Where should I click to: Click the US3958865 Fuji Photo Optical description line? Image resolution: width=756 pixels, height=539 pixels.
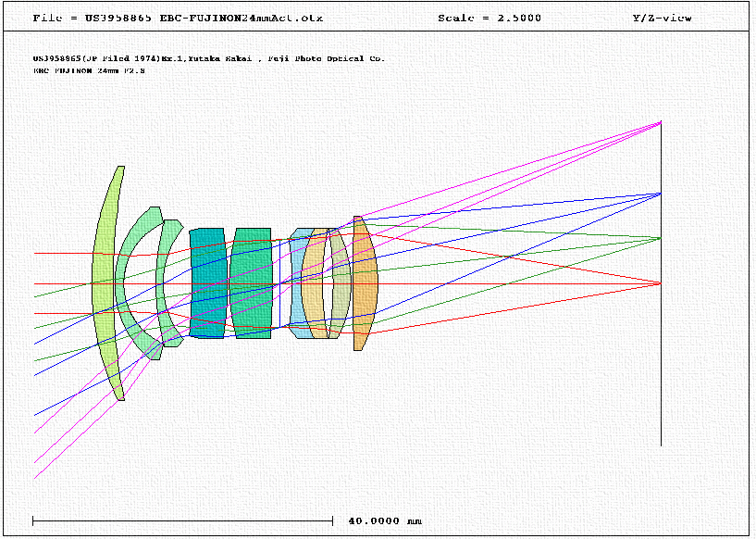pyautogui.click(x=209, y=58)
